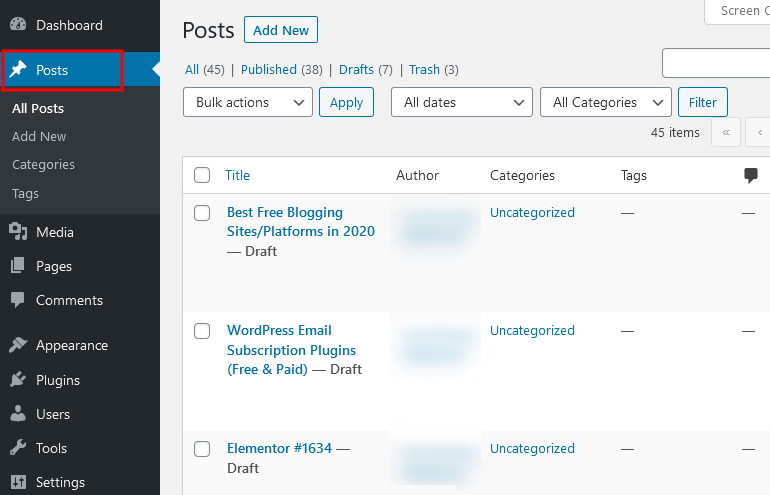Click the Plugins plug icon
Viewport: 770px width, 495px height.
(x=18, y=379)
